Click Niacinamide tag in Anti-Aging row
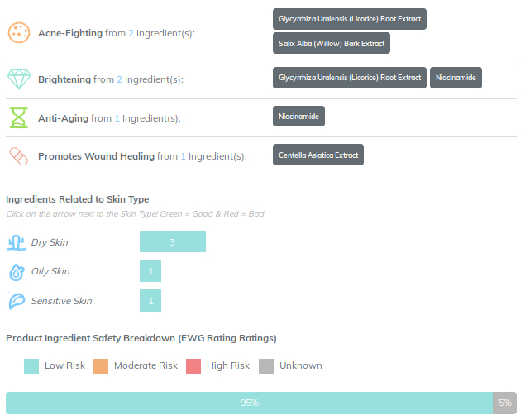This screenshot has height=420, width=525. click(298, 116)
